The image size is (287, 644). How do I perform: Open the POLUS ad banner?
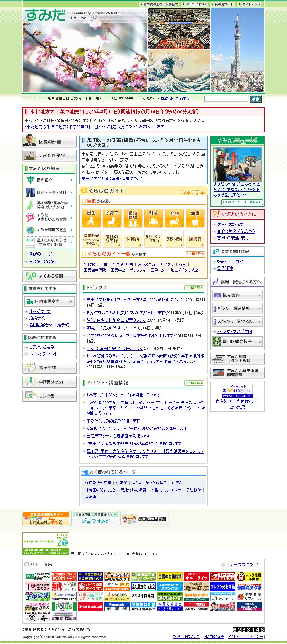click(64, 606)
